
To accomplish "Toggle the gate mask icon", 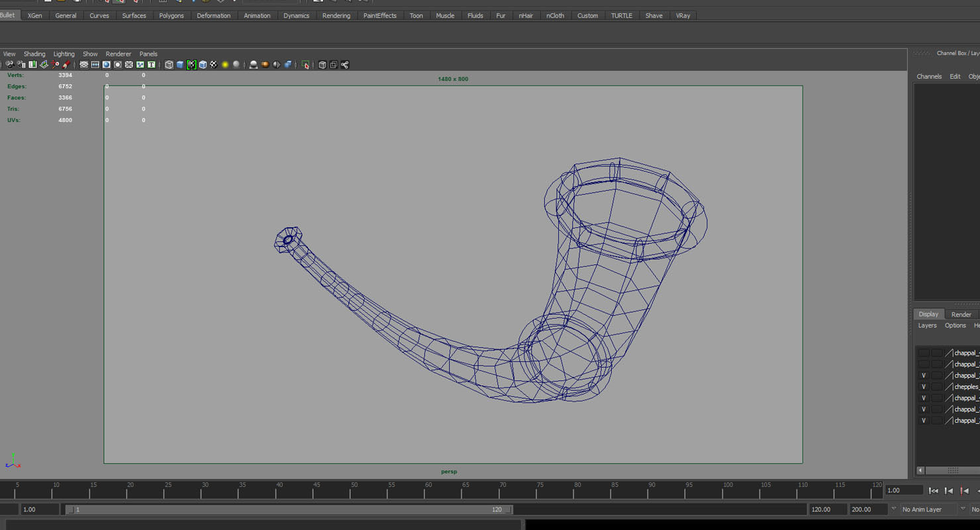I will click(x=118, y=65).
